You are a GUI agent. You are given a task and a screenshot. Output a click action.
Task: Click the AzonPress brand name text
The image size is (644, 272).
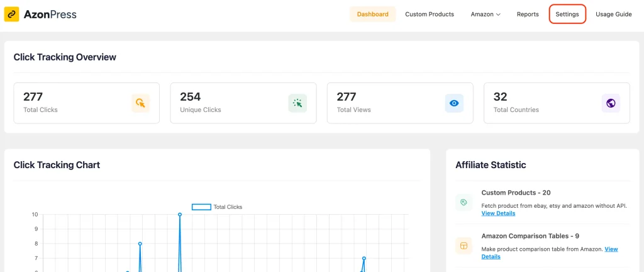tap(50, 14)
